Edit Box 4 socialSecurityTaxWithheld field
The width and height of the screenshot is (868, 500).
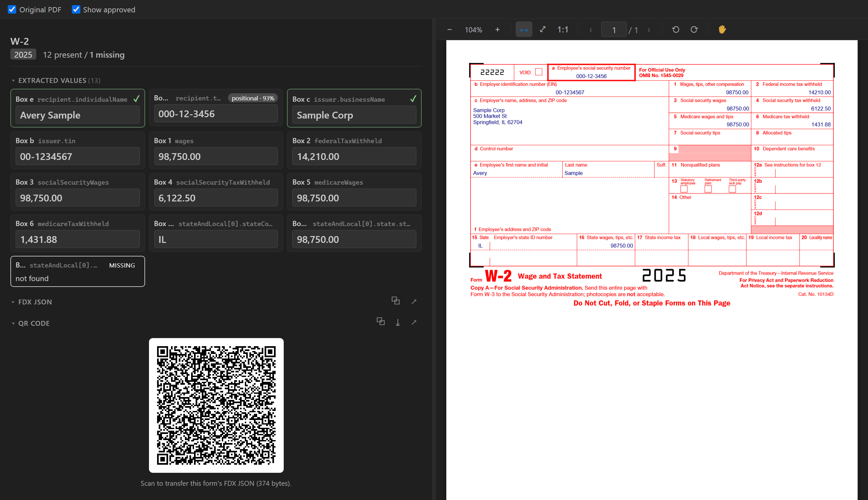pos(216,198)
